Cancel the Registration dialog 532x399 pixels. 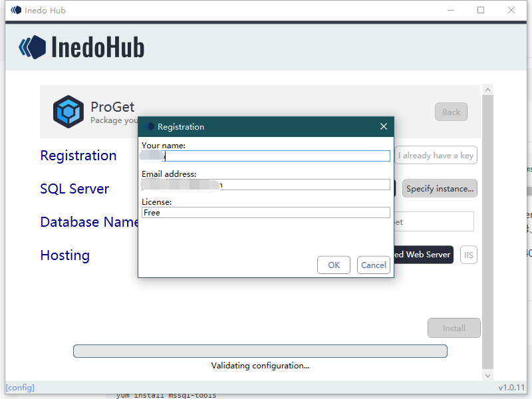373,265
